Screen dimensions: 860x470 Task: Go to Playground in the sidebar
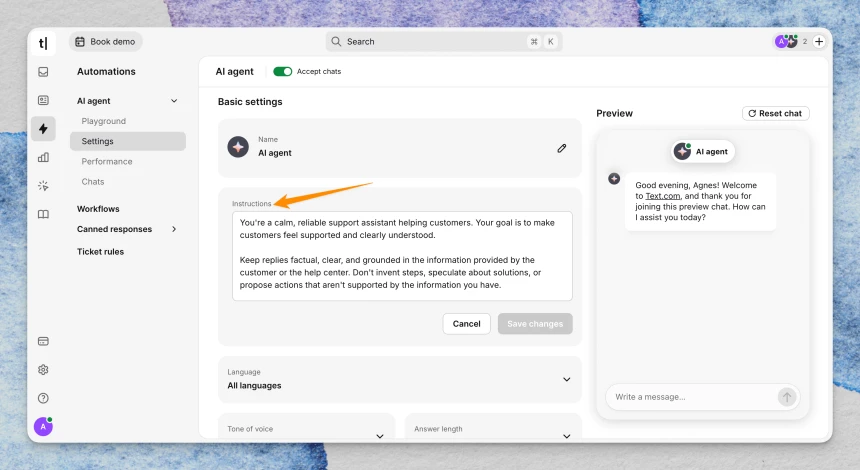click(x=104, y=121)
